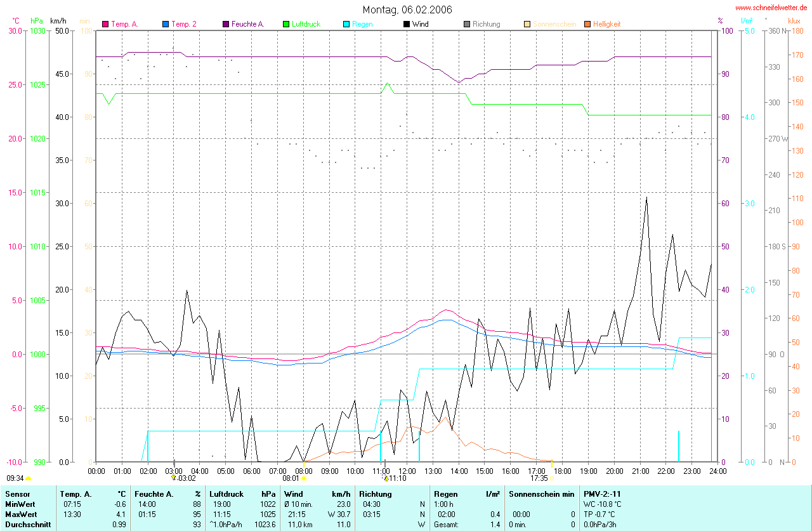Click the maximum humidity time '01:15'
The image size is (812, 531).
(147, 515)
